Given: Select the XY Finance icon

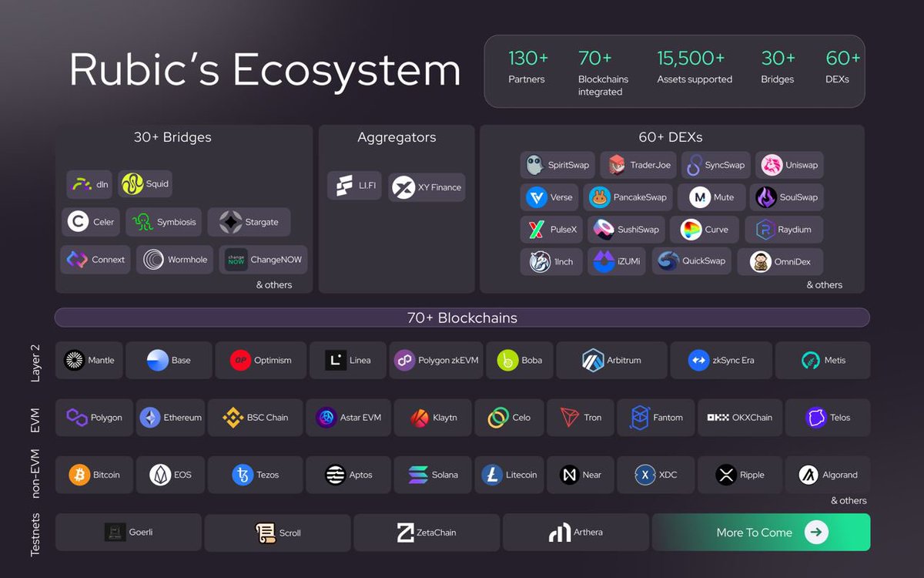Looking at the screenshot, I should (x=403, y=187).
